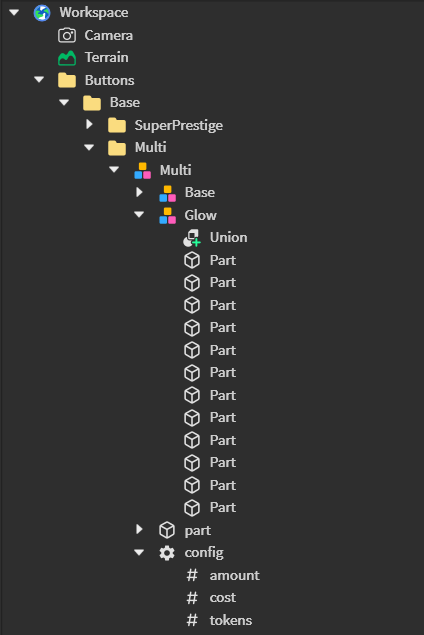Select the Multi model item
This screenshot has height=635, width=424.
(x=175, y=170)
